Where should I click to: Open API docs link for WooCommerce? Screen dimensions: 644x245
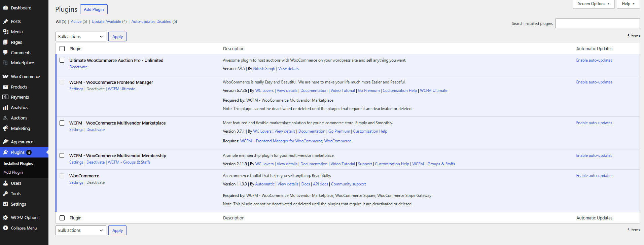point(320,184)
